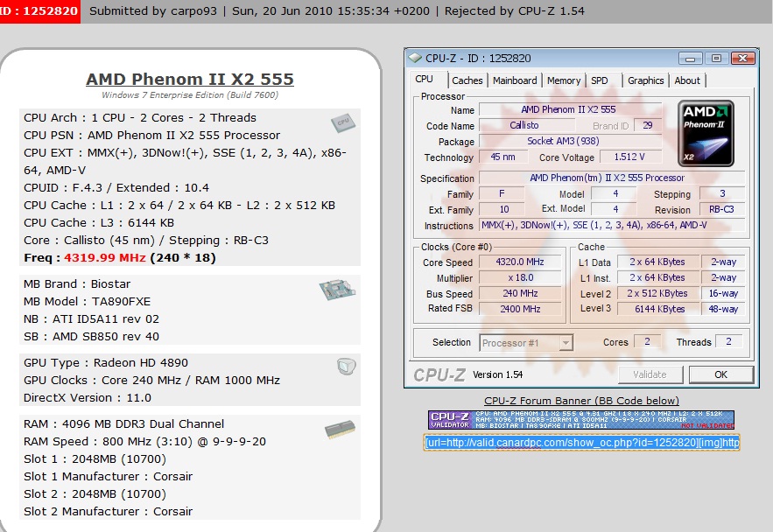
Task: Switch to the Caches tab
Action: (467, 80)
